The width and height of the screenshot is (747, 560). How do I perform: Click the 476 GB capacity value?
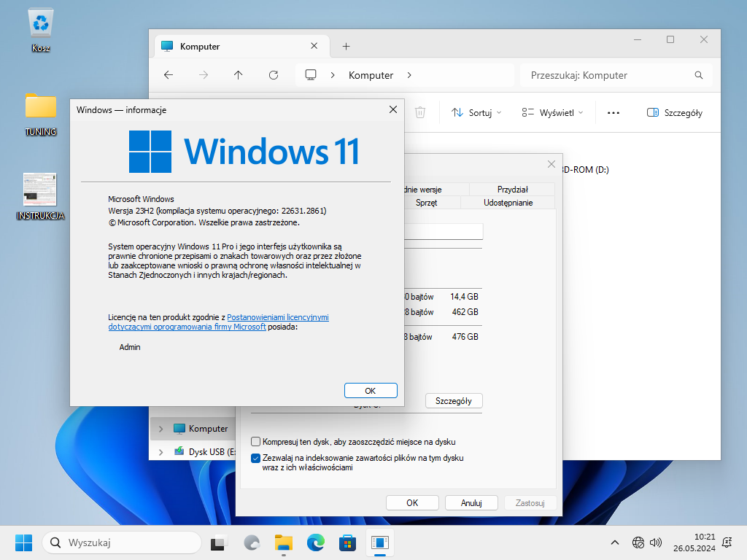[465, 337]
